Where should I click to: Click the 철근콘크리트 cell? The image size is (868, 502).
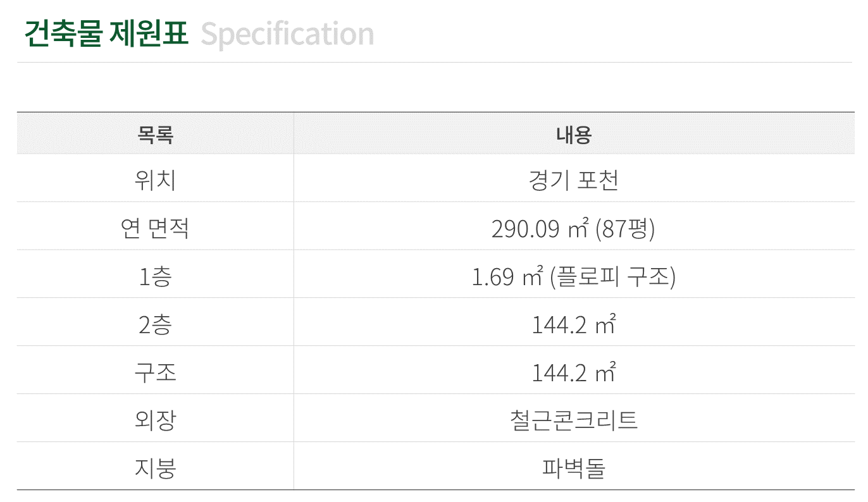coord(574,420)
